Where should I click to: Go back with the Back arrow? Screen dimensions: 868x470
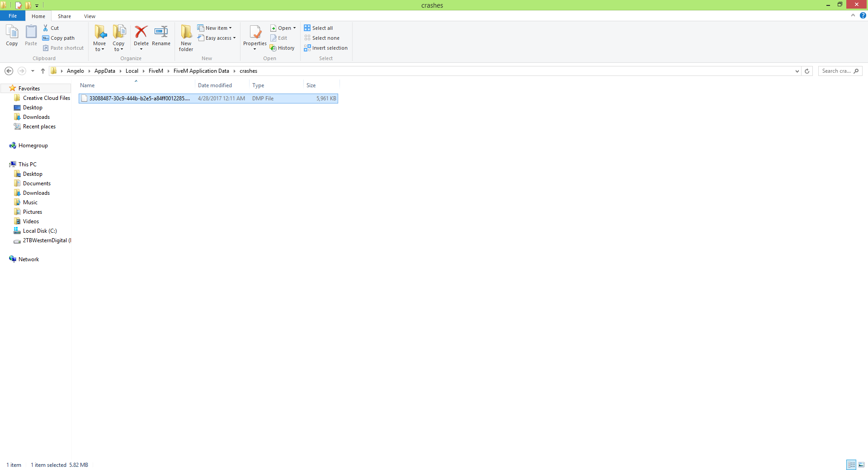coord(9,71)
